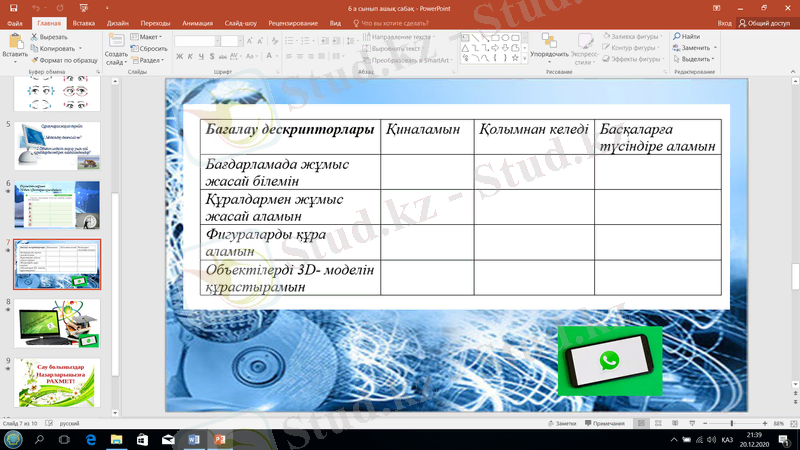Open the Select (Выделить) dropdown
This screenshot has width=800, height=450.
tap(694, 59)
